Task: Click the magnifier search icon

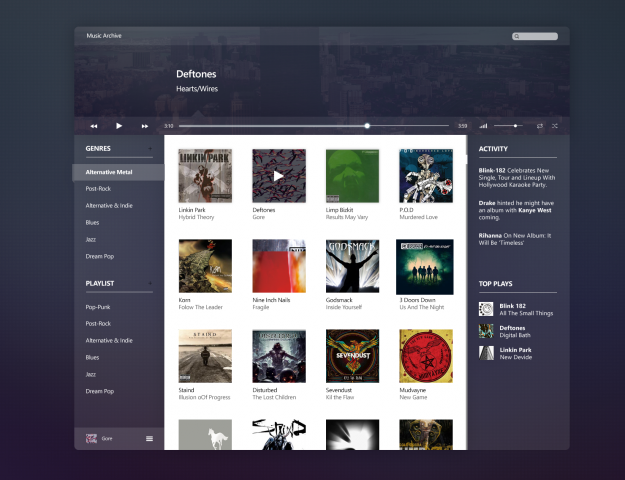Action: 517,36
